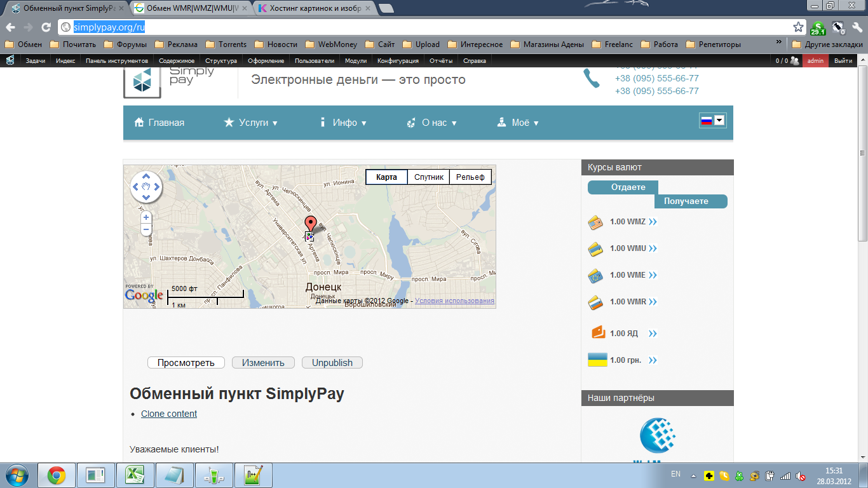
Task: Click the WME wallet icon
Action: [595, 276]
